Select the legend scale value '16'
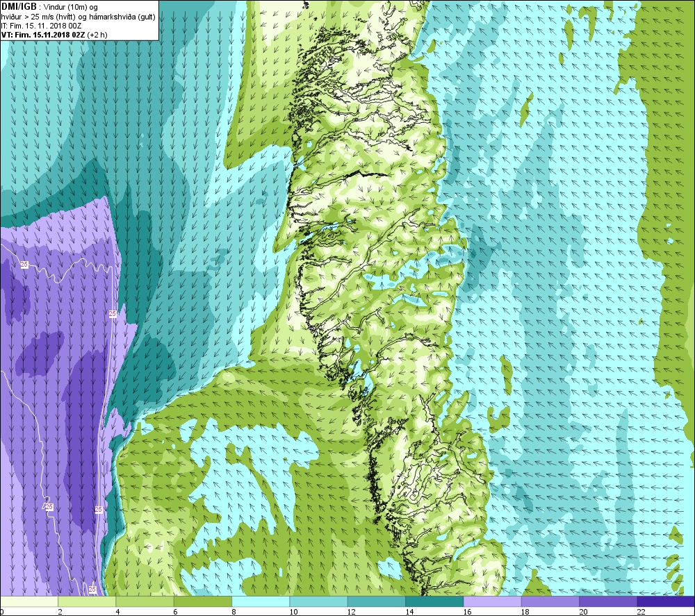The image size is (695, 616). [467, 612]
